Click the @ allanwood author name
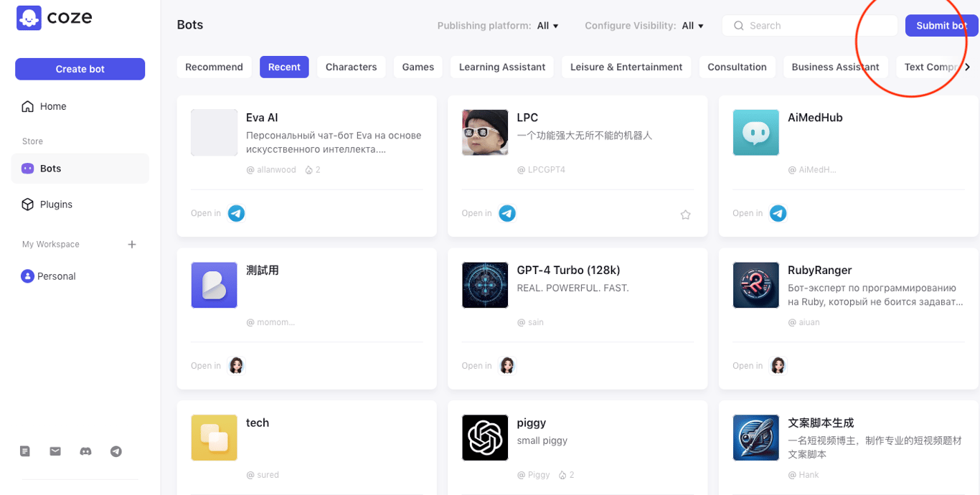 coord(271,170)
